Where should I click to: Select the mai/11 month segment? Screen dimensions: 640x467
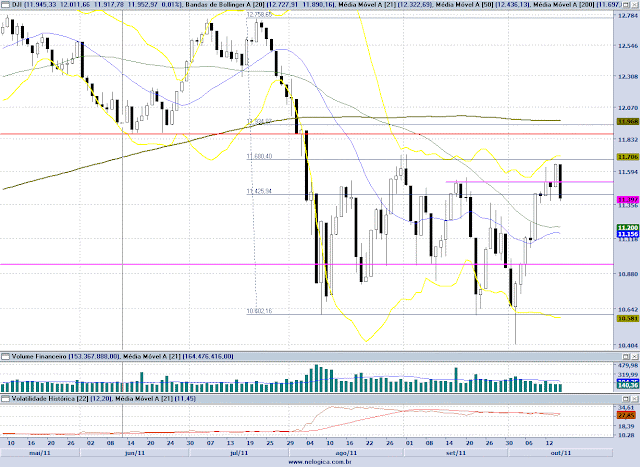(x=40, y=453)
